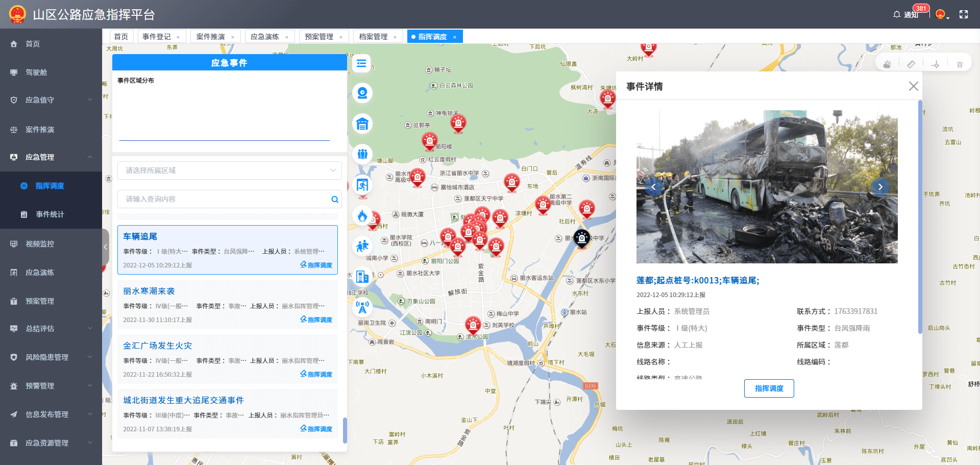
Task: Open the 通知 notifications bell
Action: point(905,15)
